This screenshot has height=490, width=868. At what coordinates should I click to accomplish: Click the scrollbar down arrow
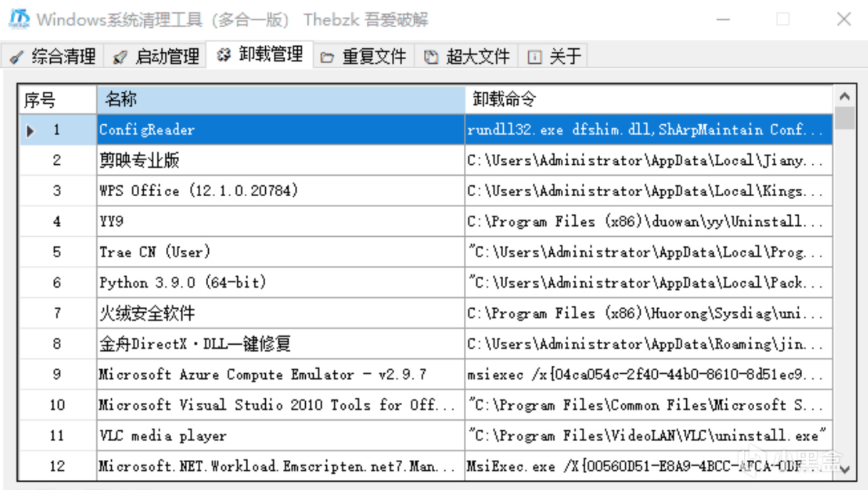pyautogui.click(x=844, y=469)
